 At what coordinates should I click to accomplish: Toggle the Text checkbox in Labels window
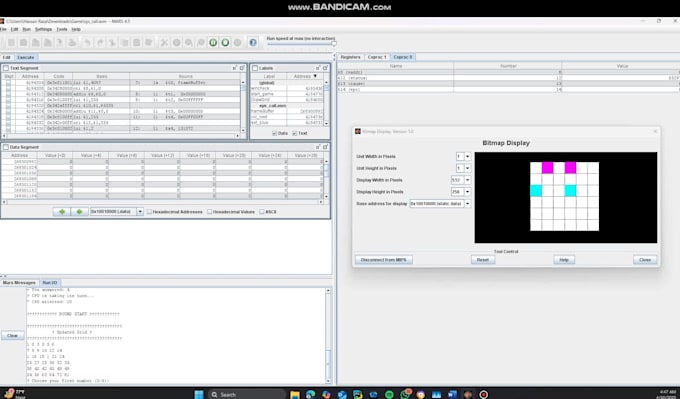(295, 133)
